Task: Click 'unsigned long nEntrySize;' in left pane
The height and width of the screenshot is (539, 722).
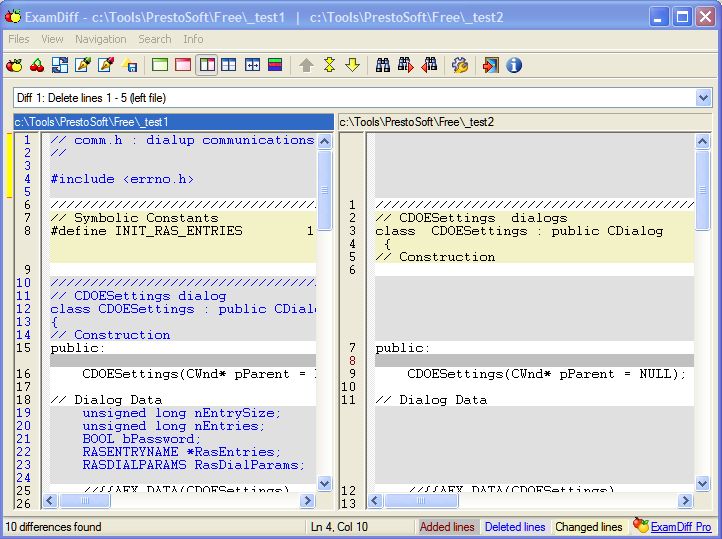Action: click(x=181, y=413)
